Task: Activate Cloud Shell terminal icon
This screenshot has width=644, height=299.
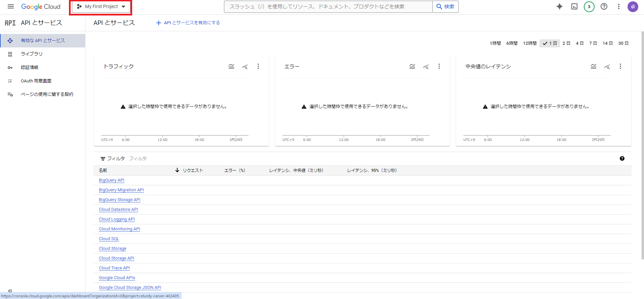Action: [574, 7]
